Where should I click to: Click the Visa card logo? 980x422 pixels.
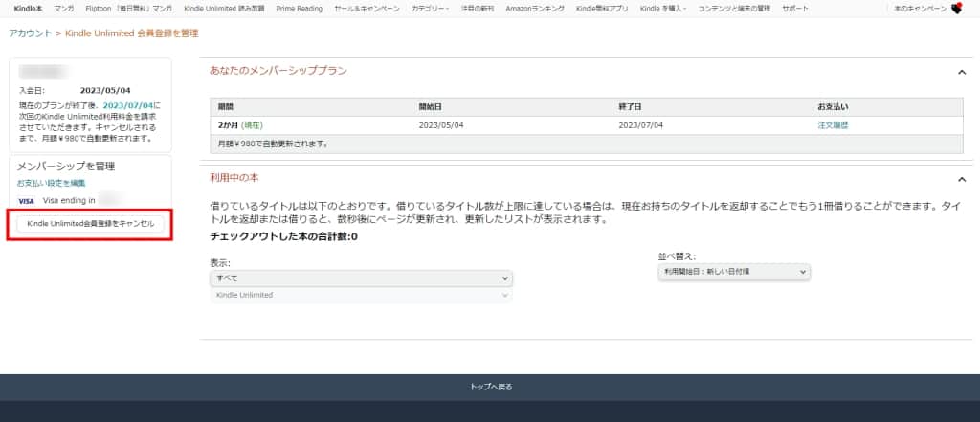(x=26, y=201)
